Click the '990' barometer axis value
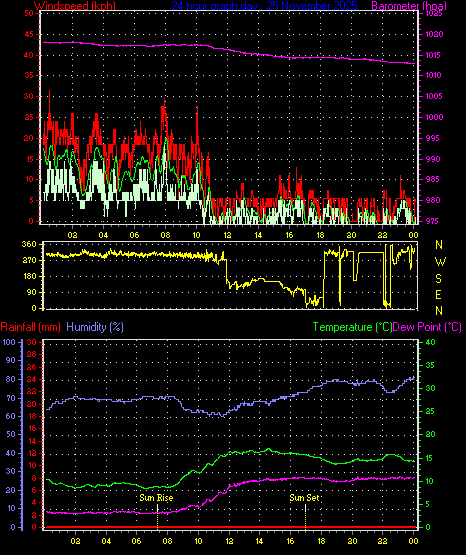466x555 pixels. [x=432, y=159]
